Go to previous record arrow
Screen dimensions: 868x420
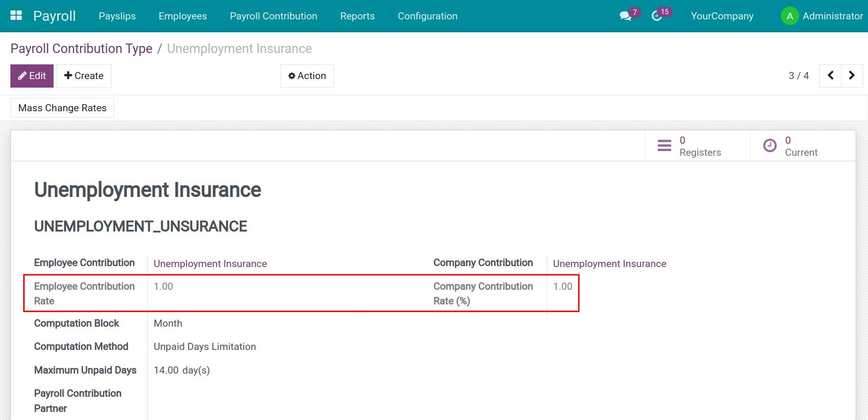[x=830, y=76]
